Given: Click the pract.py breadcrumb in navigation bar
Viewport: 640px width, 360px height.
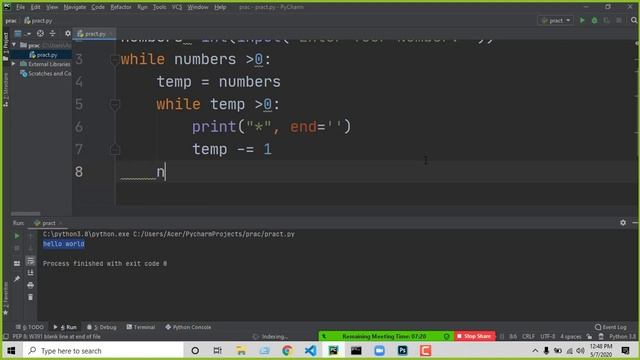Looking at the screenshot, I should pos(38,20).
